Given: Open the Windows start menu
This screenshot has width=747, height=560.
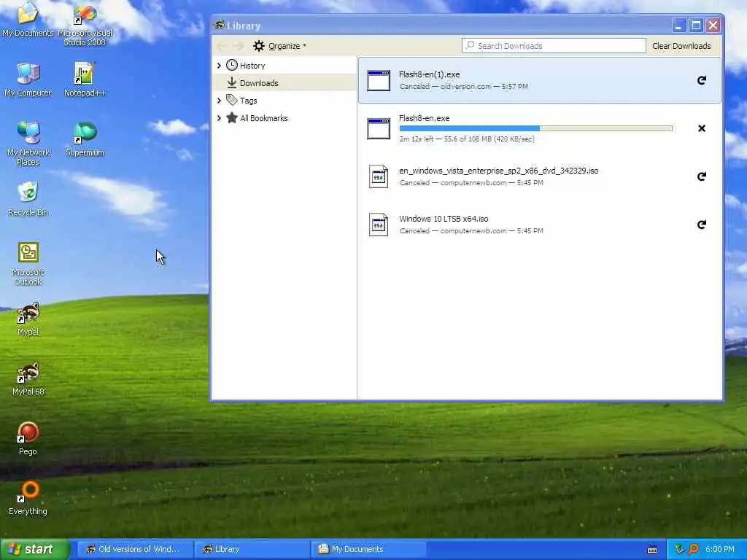Looking at the screenshot, I should point(34,549).
